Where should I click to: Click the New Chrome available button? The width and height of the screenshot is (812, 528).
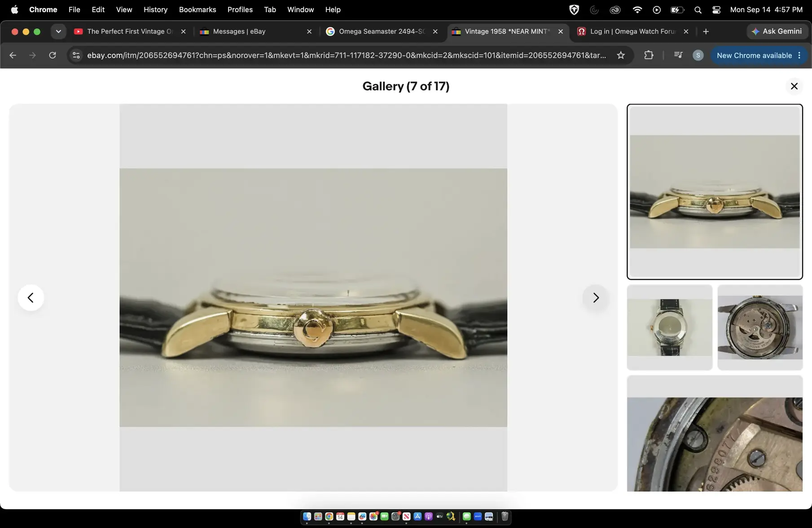(x=759, y=55)
